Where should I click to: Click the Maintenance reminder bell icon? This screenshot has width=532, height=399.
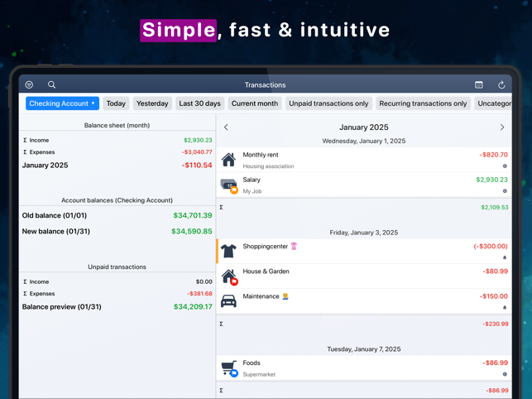point(505,307)
